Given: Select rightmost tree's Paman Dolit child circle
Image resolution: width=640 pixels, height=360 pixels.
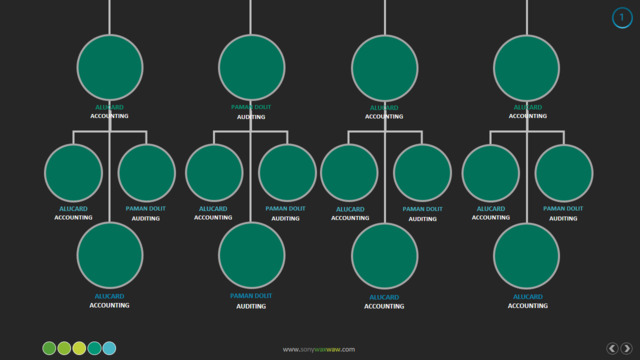Looking at the screenshot, I should pyautogui.click(x=564, y=173).
